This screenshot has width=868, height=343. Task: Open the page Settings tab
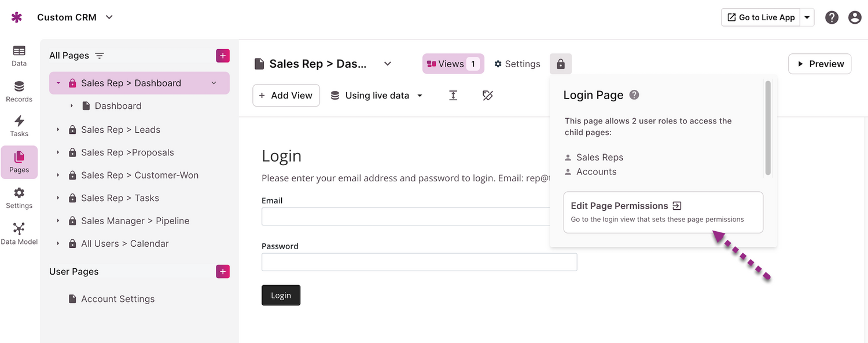(517, 64)
